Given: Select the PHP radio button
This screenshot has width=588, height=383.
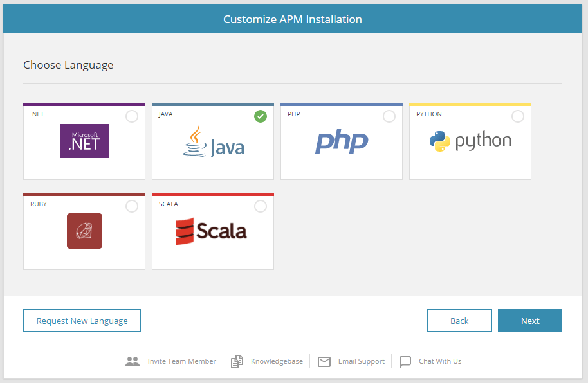Looking at the screenshot, I should pyautogui.click(x=389, y=116).
